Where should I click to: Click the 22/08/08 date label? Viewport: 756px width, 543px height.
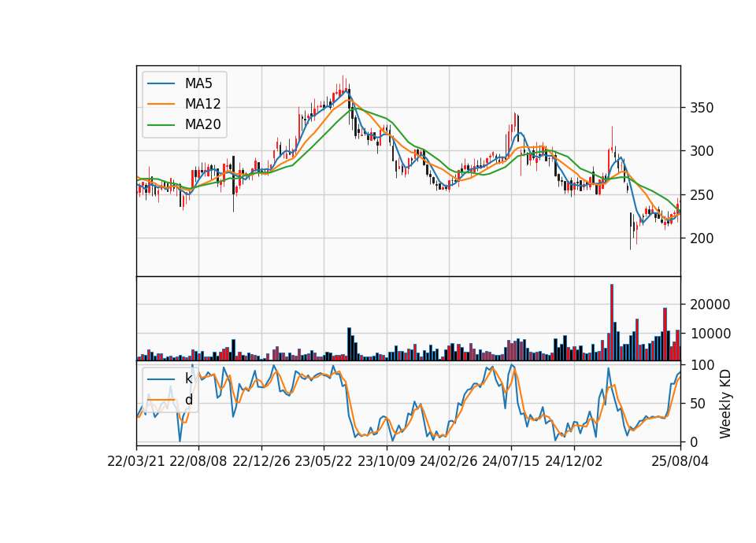(198, 461)
